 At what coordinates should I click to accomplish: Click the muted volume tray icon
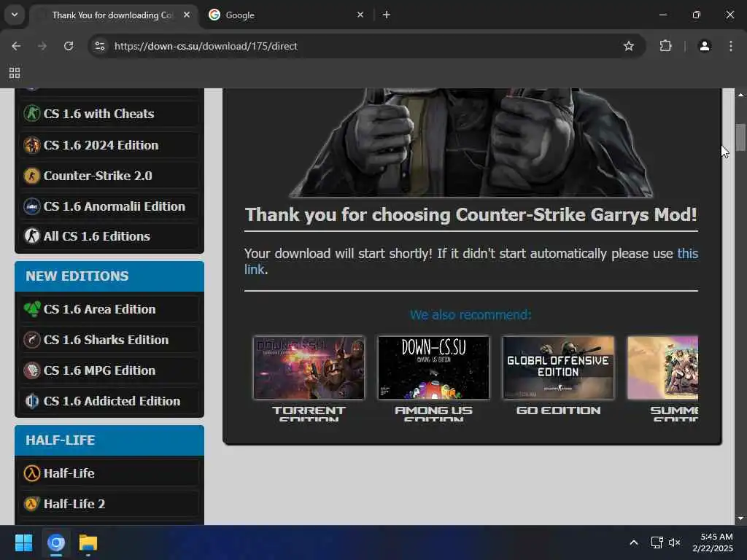pyautogui.click(x=675, y=542)
